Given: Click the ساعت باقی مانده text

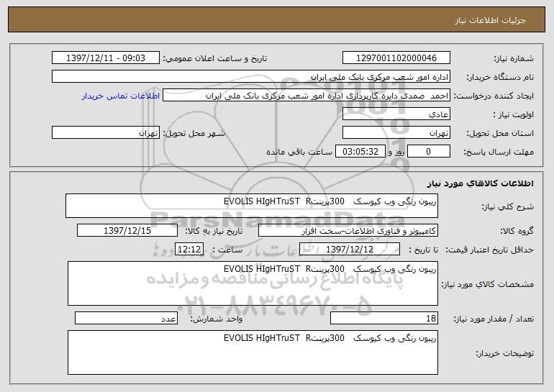Looking at the screenshot, I should 299,152.
